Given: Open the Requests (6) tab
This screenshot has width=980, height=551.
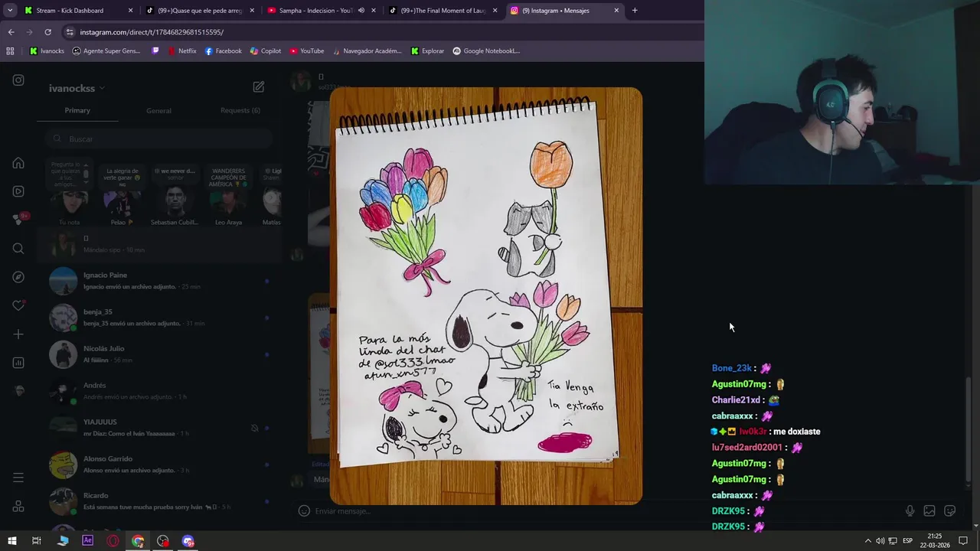Looking at the screenshot, I should click(240, 110).
